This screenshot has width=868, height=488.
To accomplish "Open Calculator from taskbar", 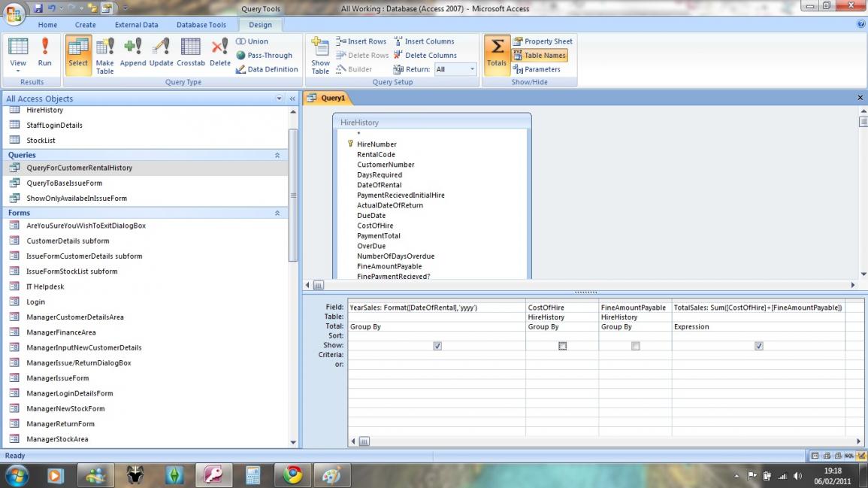I will click(253, 475).
